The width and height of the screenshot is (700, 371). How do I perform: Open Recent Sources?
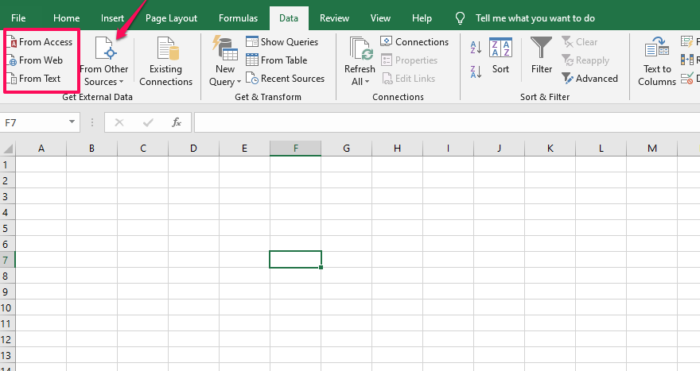[285, 79]
